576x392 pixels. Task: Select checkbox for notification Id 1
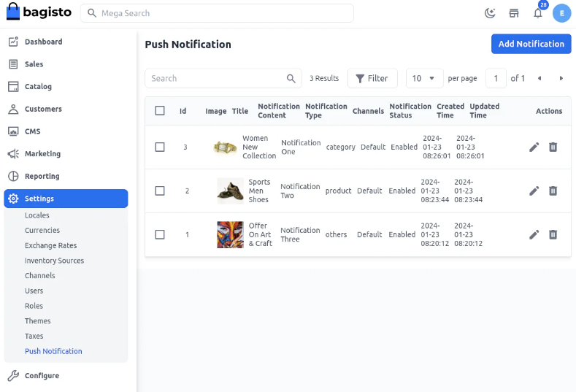coord(160,235)
